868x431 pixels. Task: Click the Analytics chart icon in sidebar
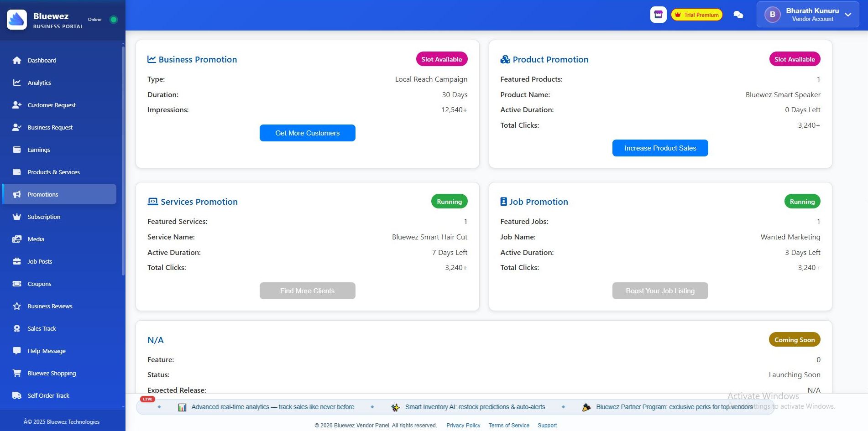tap(17, 83)
